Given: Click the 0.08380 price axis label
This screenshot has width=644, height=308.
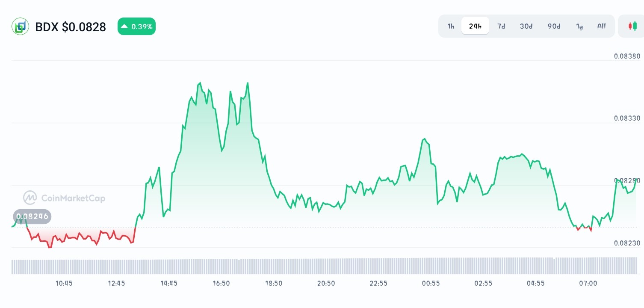Looking at the screenshot, I should point(627,56).
